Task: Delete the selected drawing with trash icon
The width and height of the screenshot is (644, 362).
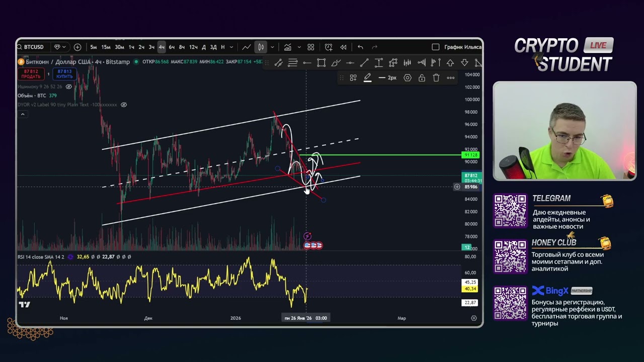Action: pyautogui.click(x=436, y=78)
